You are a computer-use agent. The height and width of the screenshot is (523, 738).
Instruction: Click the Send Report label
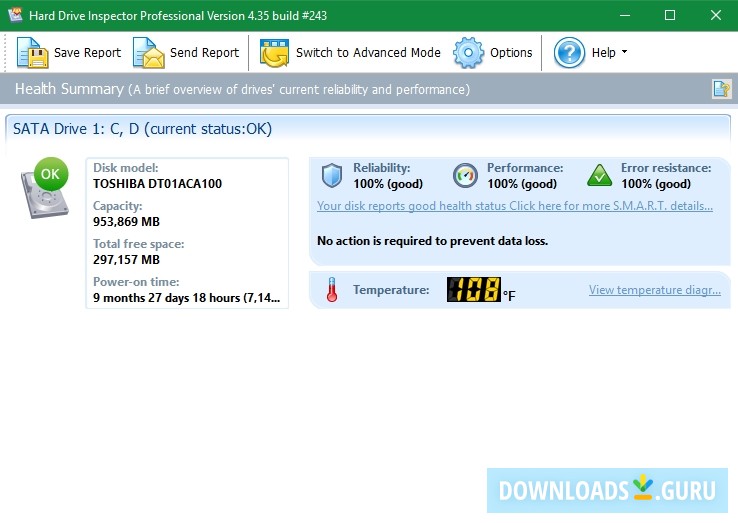point(204,52)
